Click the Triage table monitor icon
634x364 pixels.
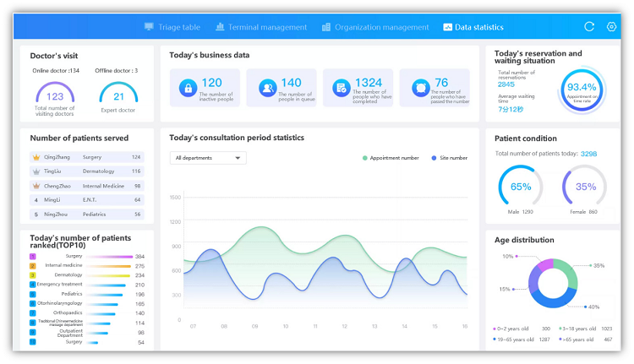point(149,27)
